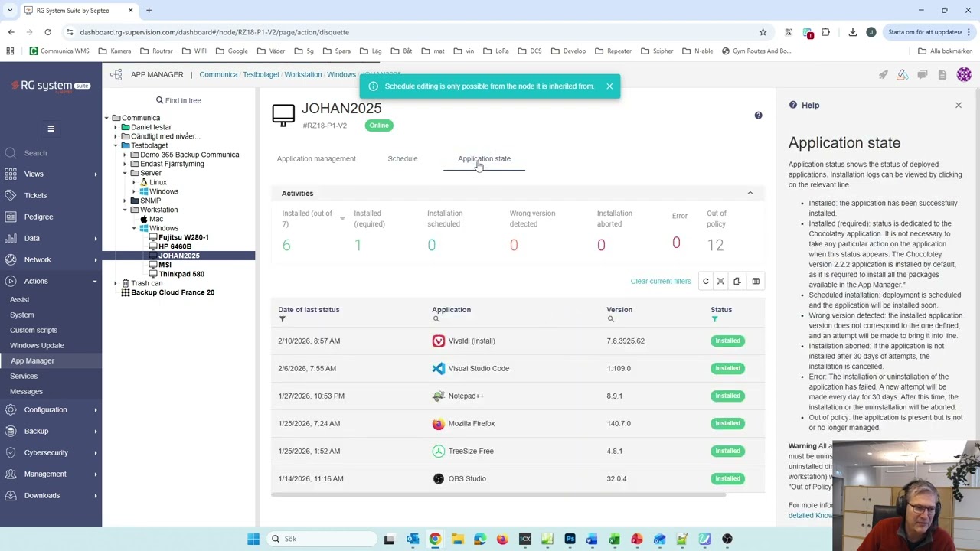Open the Photoshop taskbar icon
The width and height of the screenshot is (980, 551).
click(570, 539)
